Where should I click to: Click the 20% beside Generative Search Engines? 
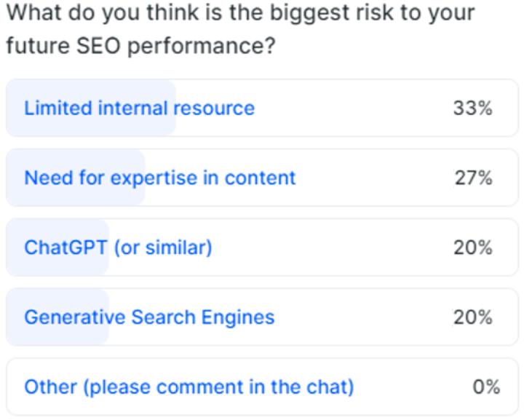pos(472,317)
